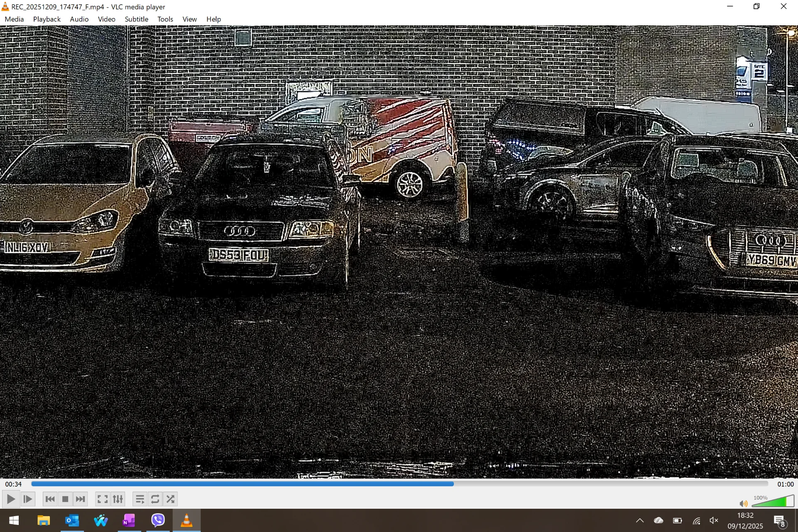
Task: Open the Audio menu
Action: 79,19
